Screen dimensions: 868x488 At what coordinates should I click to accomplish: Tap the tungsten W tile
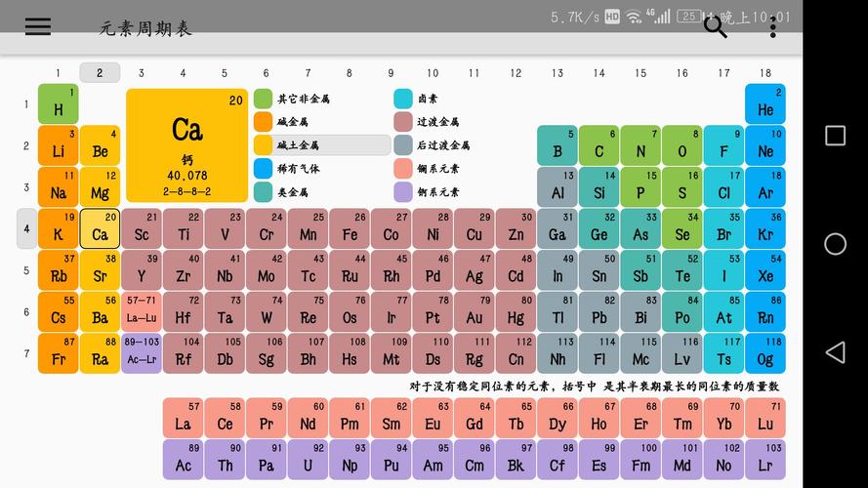267,311
